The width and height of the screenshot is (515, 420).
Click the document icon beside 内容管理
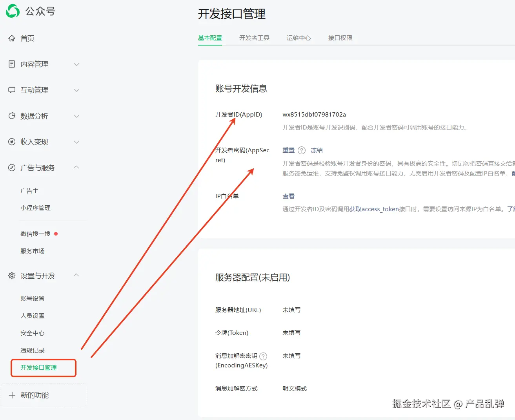pyautogui.click(x=12, y=64)
